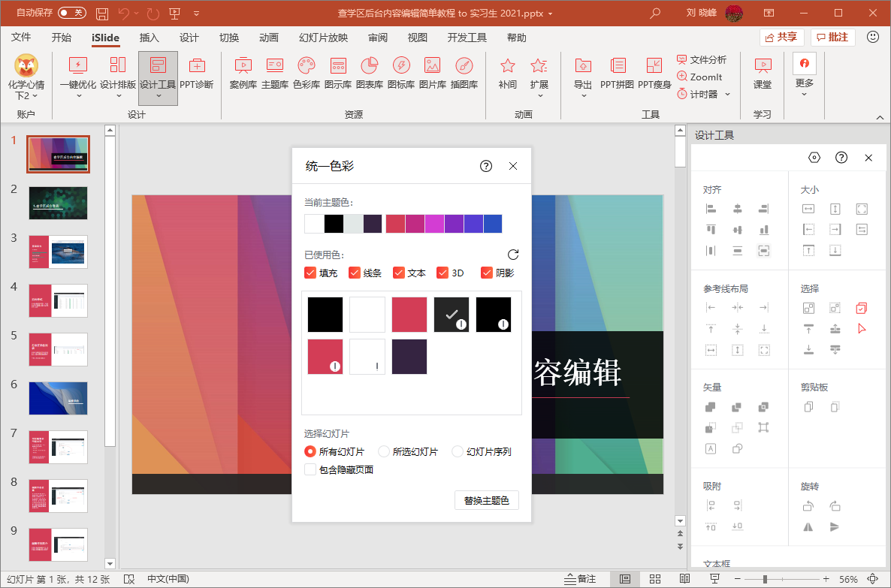The height and width of the screenshot is (588, 891).
Task: Launch PPT诊断 diagnosis tool
Action: point(197,74)
